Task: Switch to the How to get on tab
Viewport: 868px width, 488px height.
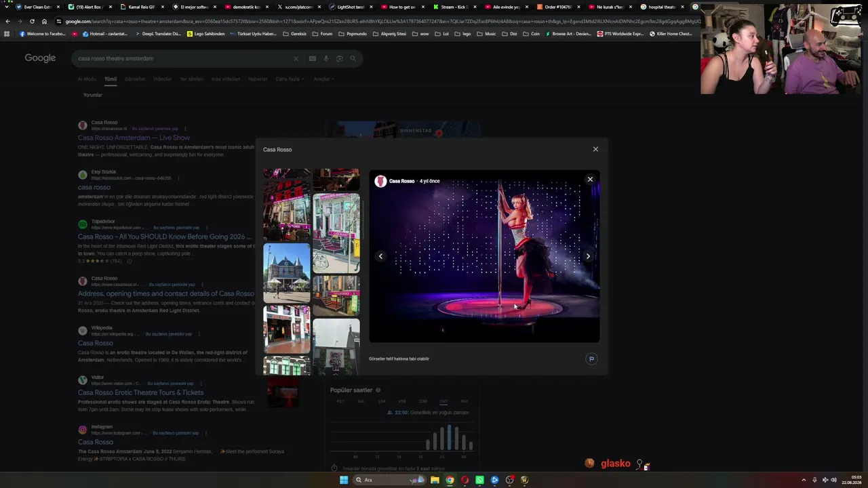Action: click(x=402, y=7)
